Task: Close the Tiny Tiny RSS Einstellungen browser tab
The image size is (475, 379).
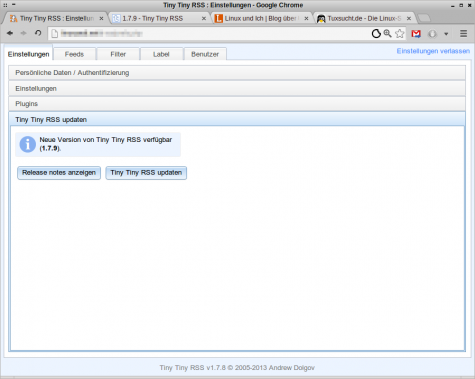Action: (101, 19)
